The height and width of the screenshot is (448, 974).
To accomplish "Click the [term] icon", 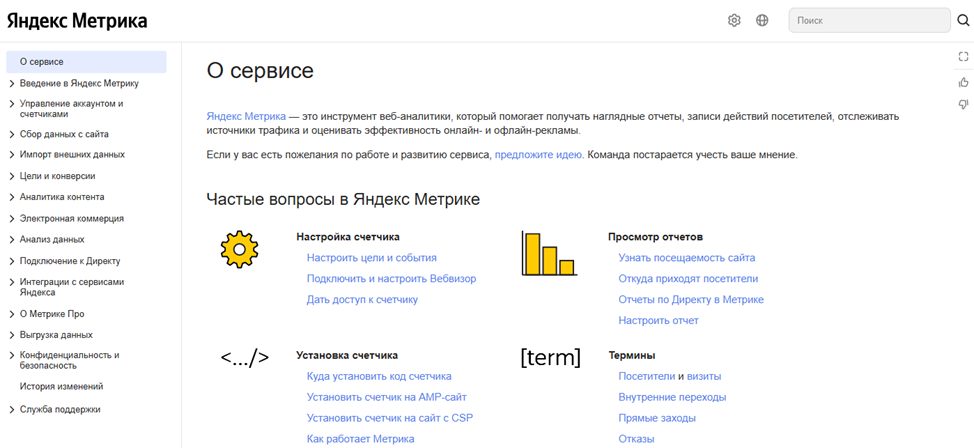I will (550, 357).
